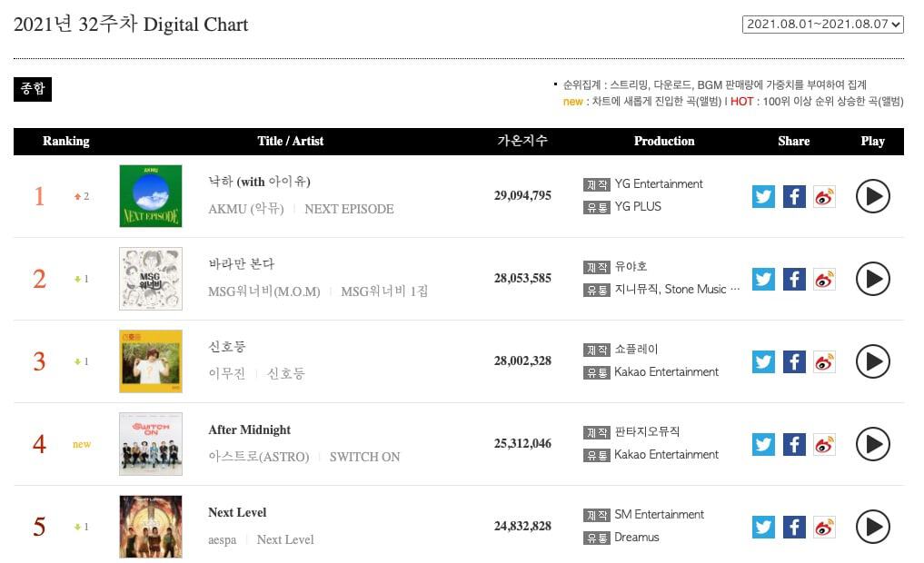924x563 pixels.
Task: Open the NEXT EPISODE album link
Action: click(x=349, y=209)
